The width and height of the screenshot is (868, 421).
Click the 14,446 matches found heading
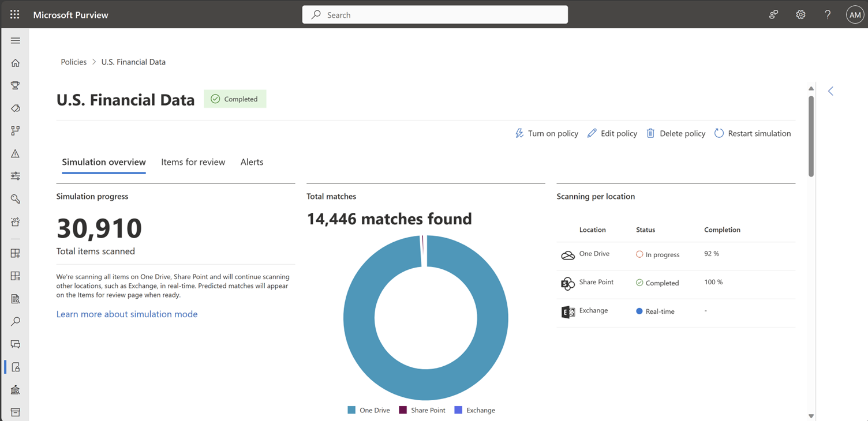[390, 219]
